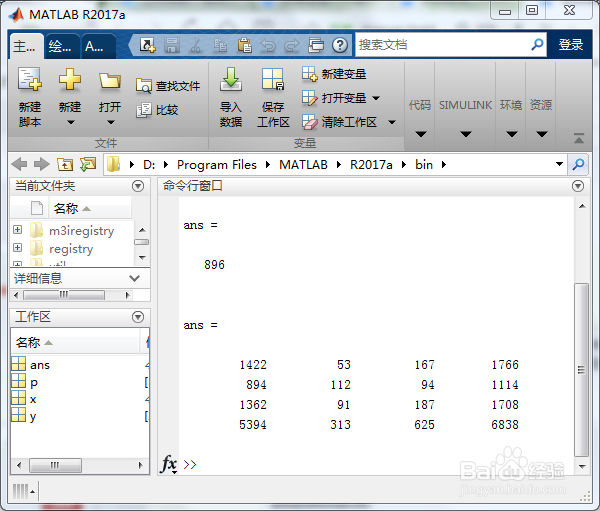Click the browse for folder icon

pyautogui.click(x=88, y=165)
